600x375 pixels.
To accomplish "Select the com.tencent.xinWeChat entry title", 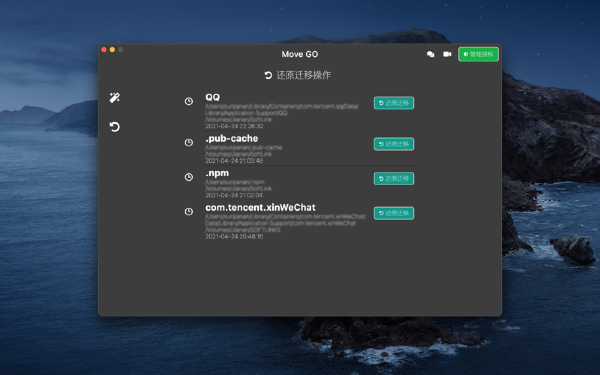I will point(260,207).
